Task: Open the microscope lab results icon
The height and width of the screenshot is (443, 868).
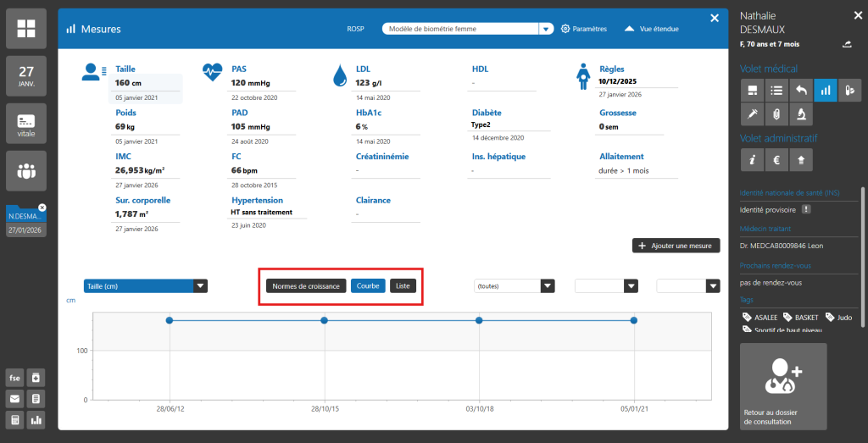Action: [x=800, y=114]
